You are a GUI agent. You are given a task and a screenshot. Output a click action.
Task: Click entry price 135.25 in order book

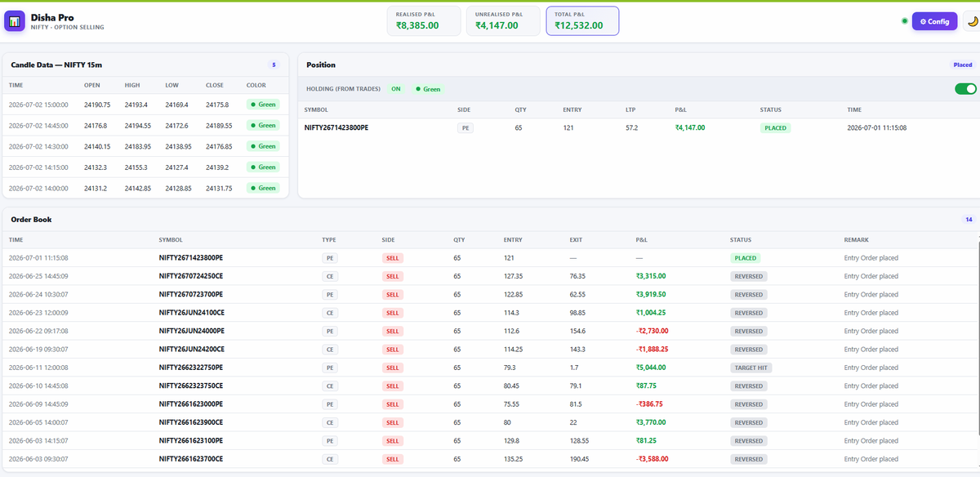[514, 459]
